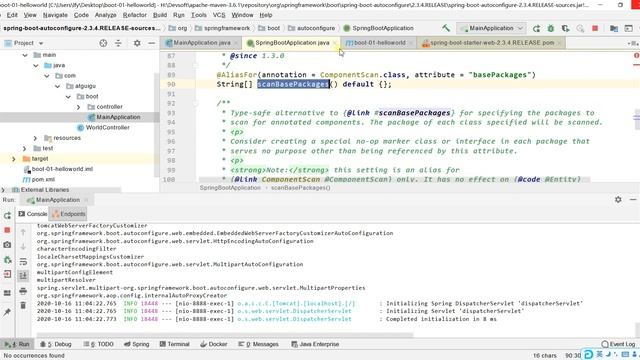
Task: Toggle soft-wrap in console
Action: [x=23, y=261]
